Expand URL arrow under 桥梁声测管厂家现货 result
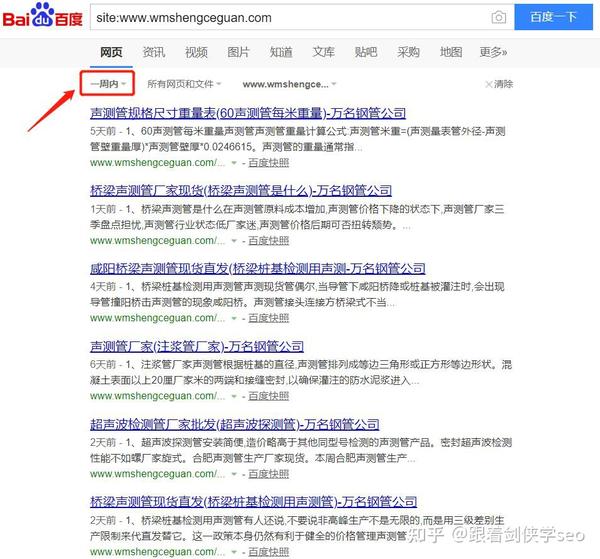This screenshot has height=559, width=600. click(x=234, y=241)
